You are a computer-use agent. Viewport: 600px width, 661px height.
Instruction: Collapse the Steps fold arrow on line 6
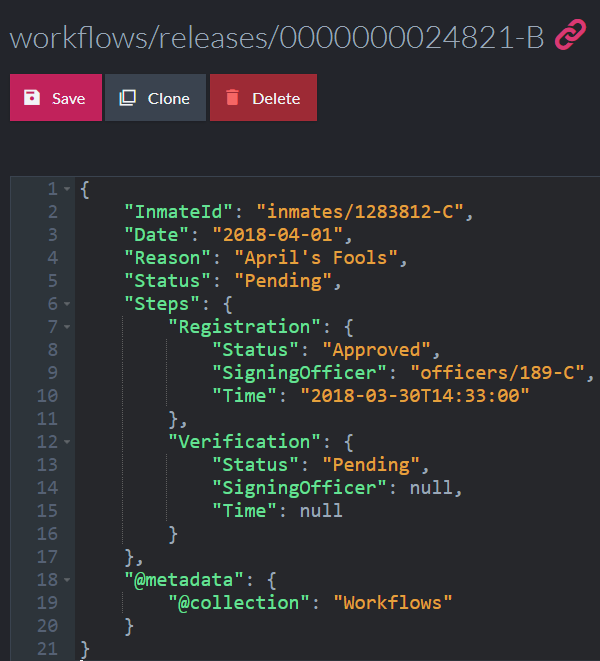(x=67, y=304)
